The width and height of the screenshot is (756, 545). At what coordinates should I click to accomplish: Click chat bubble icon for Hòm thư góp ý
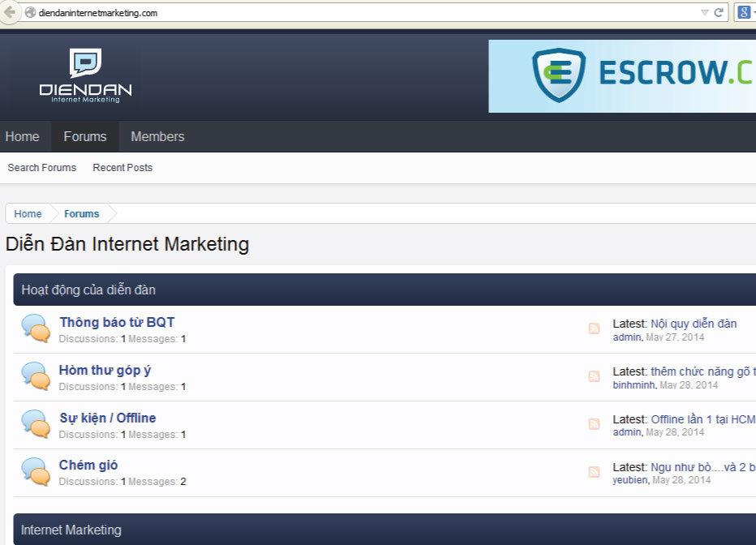click(x=36, y=375)
